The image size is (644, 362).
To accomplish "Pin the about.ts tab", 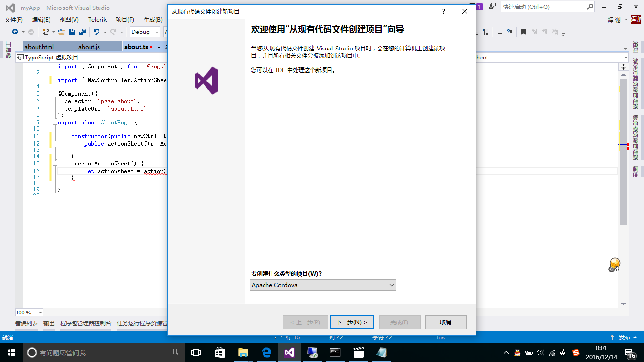I will pyautogui.click(x=158, y=47).
